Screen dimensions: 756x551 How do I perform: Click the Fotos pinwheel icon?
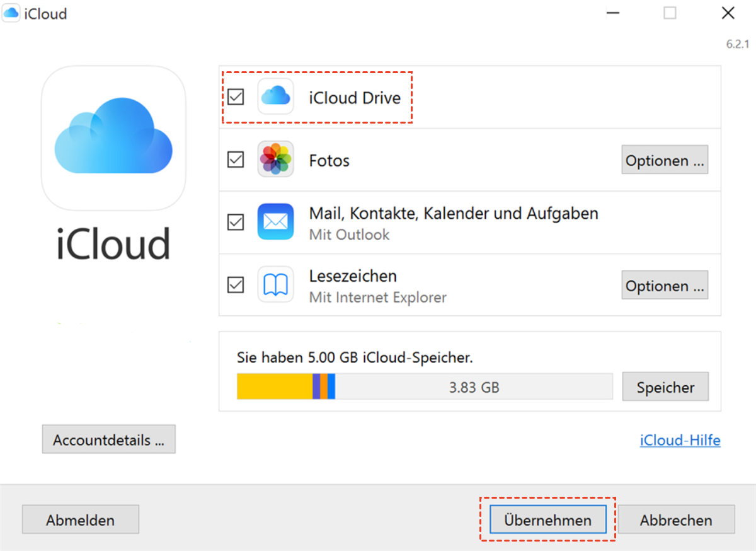tap(275, 159)
